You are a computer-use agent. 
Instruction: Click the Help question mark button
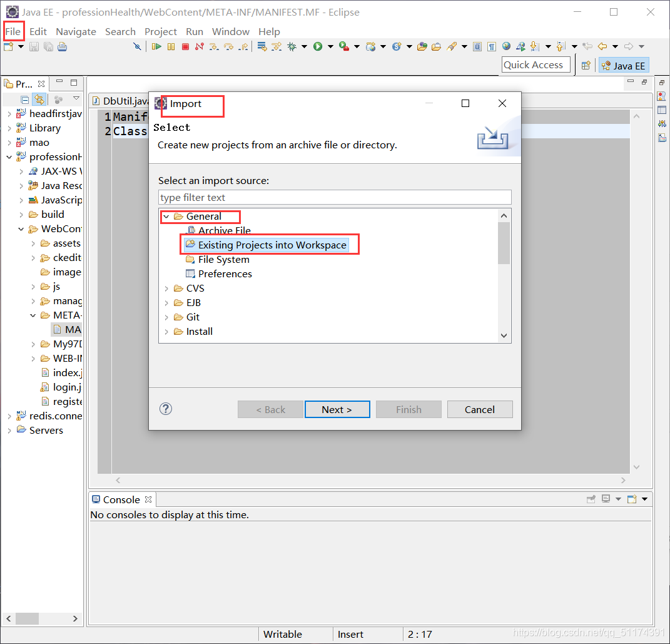(x=166, y=409)
